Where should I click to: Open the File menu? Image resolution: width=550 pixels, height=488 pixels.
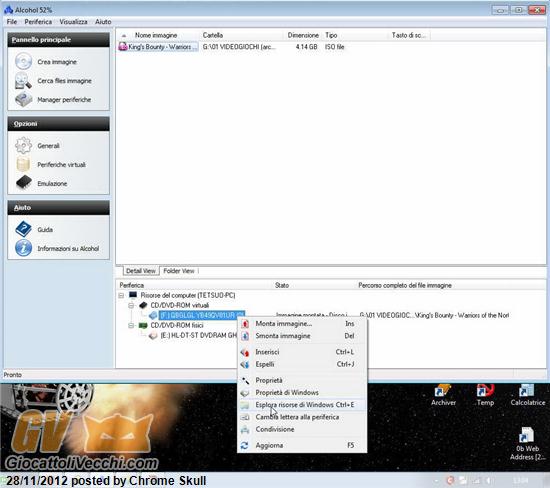coord(12,22)
